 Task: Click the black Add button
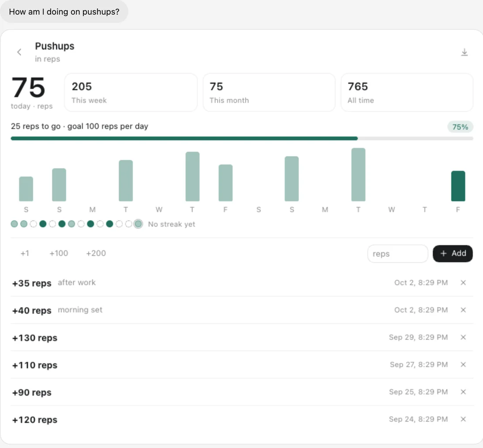453,254
